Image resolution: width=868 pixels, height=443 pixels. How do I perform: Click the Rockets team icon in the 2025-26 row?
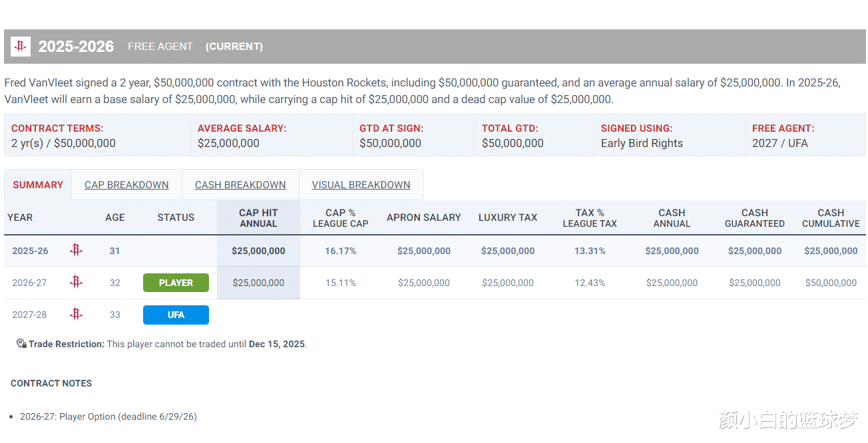point(76,251)
